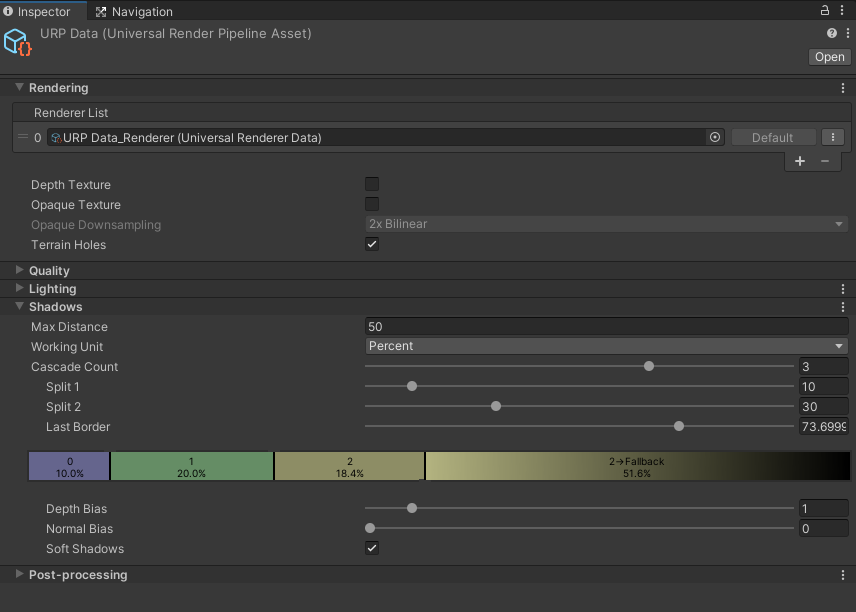The width and height of the screenshot is (856, 612).
Task: Select the Inspector tab
Action: 44,12
